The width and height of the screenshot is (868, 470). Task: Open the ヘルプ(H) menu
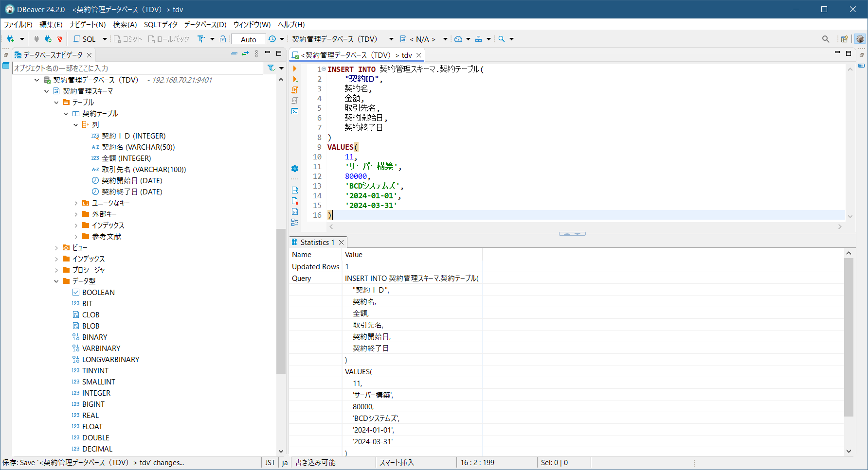point(291,24)
